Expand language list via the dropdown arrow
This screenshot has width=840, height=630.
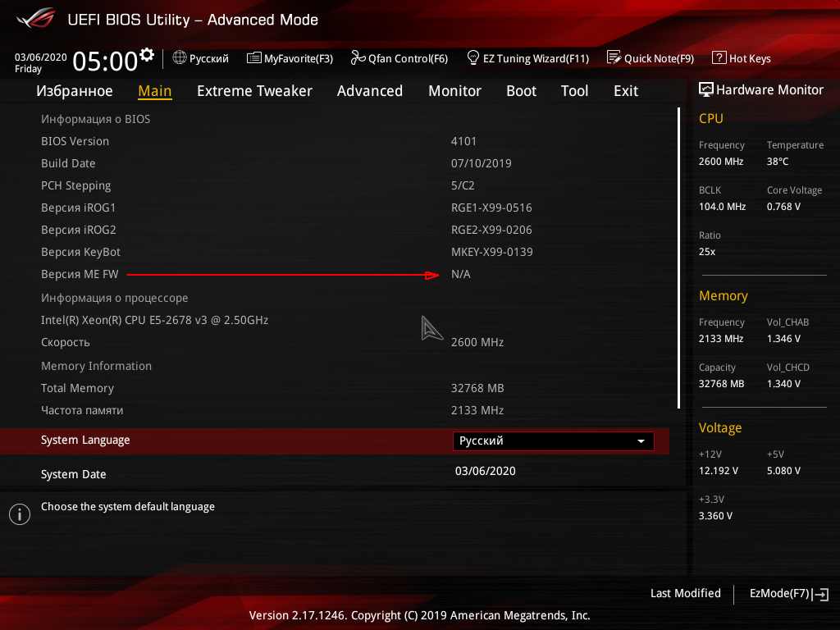[x=641, y=441]
